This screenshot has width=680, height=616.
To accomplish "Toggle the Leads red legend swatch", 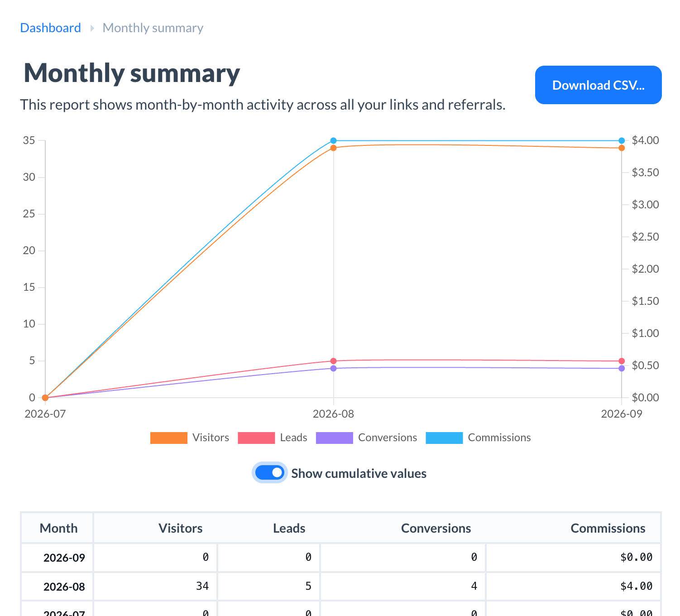I will 256,438.
